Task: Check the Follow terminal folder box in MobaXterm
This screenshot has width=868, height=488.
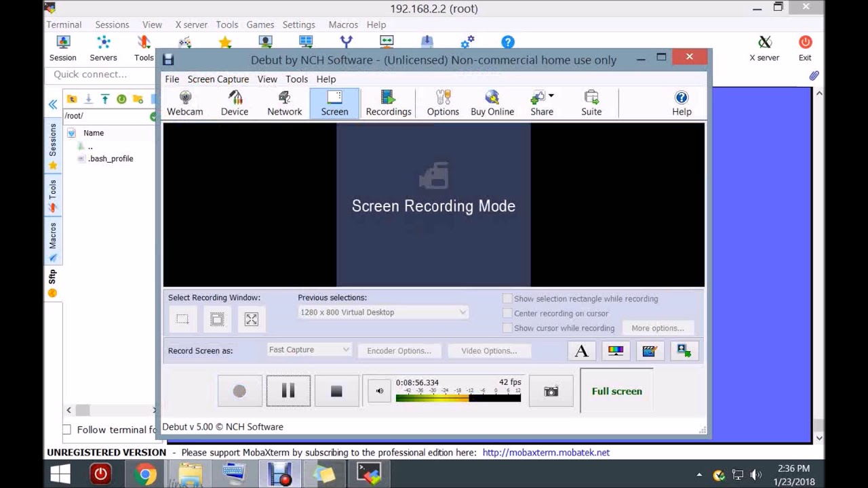Action: coord(66,430)
